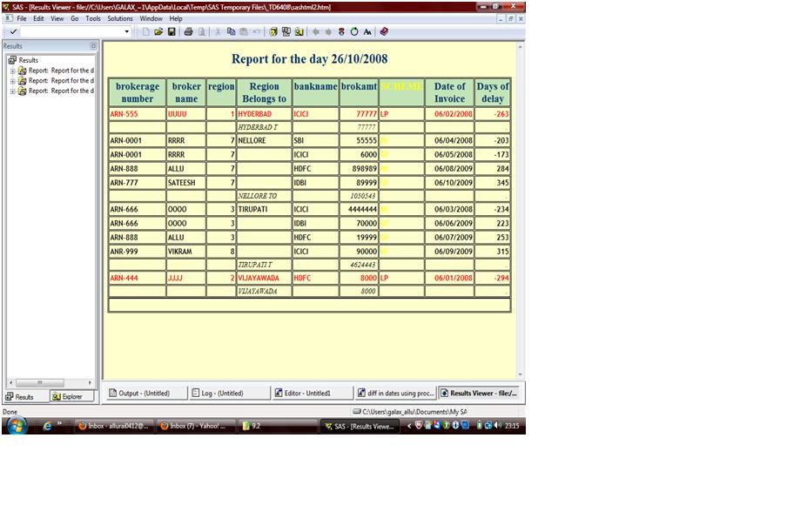The width and height of the screenshot is (787, 532).
Task: Switch to the Explorer tab
Action: pyautogui.click(x=72, y=396)
